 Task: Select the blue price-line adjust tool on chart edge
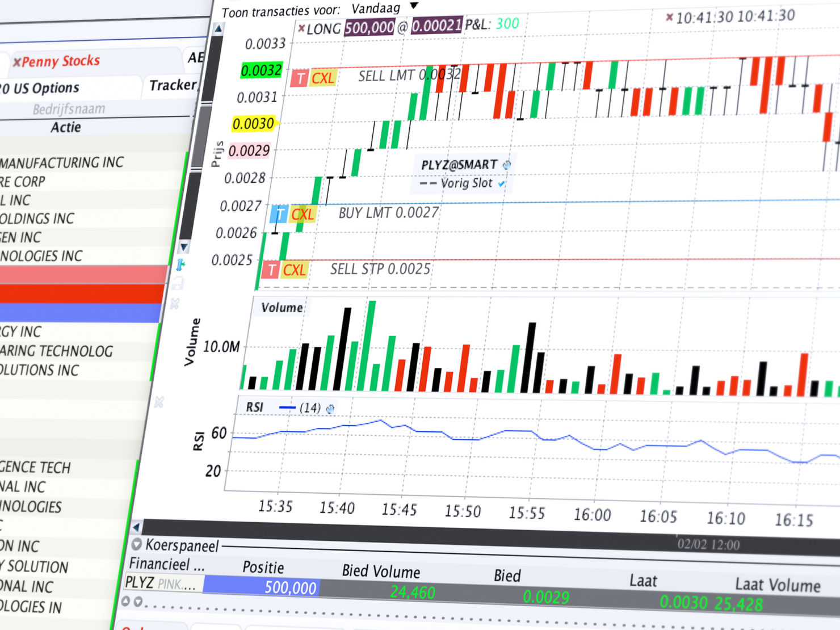click(180, 264)
